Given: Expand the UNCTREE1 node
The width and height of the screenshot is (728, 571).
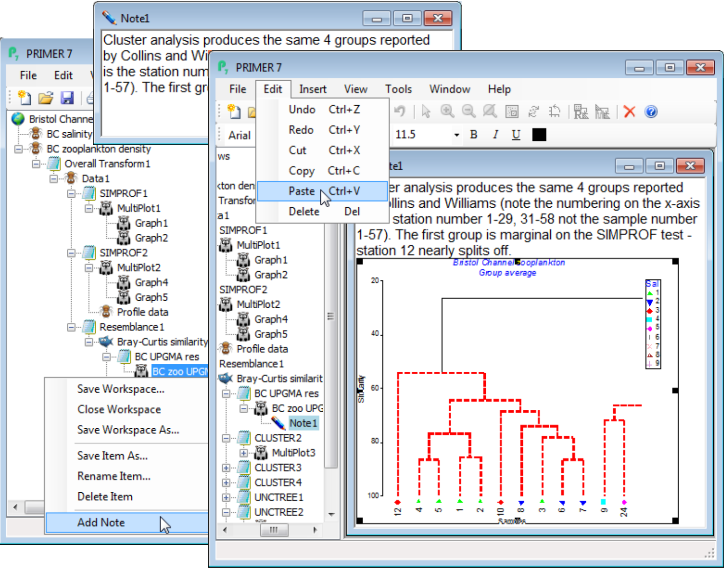Looking at the screenshot, I should pos(226,497).
